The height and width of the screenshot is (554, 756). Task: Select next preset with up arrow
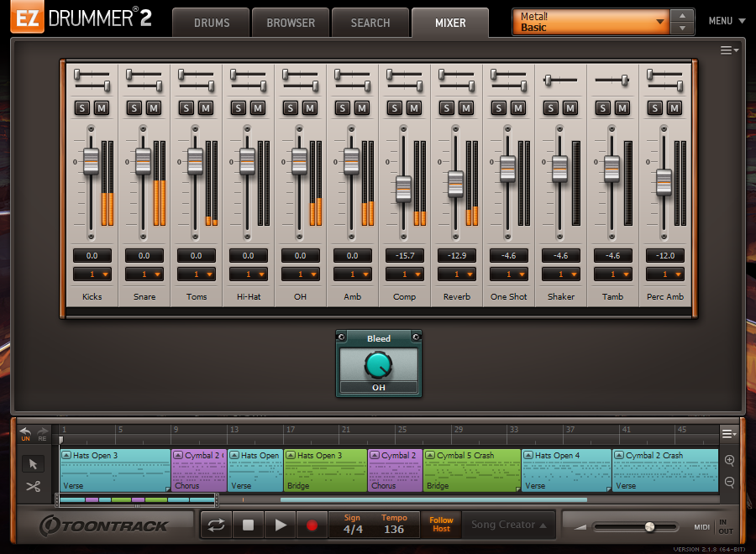[682, 15]
